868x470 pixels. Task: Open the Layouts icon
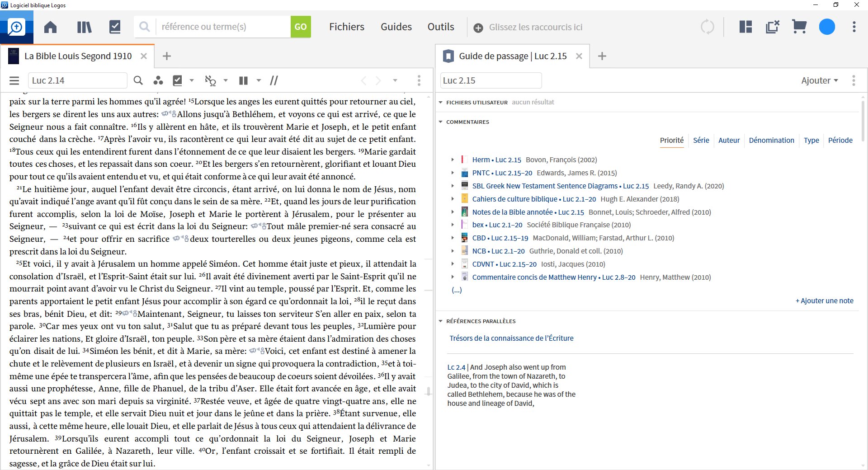point(745,27)
